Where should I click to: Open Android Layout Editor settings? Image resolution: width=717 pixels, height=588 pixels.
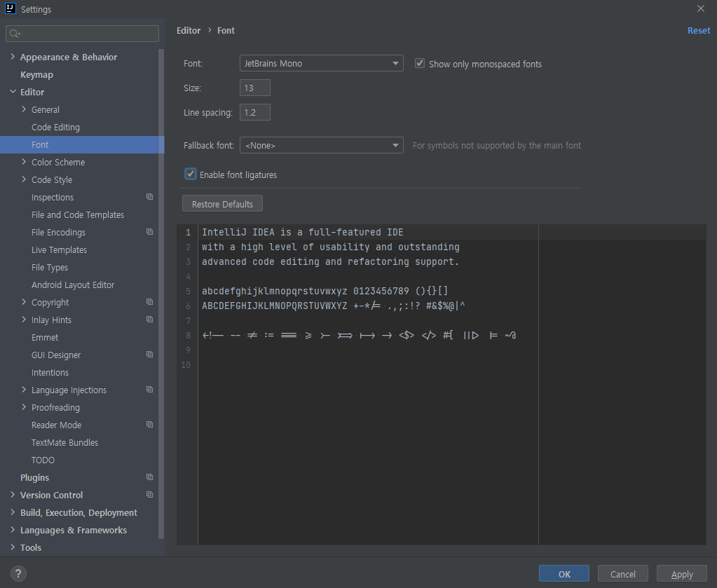click(73, 285)
